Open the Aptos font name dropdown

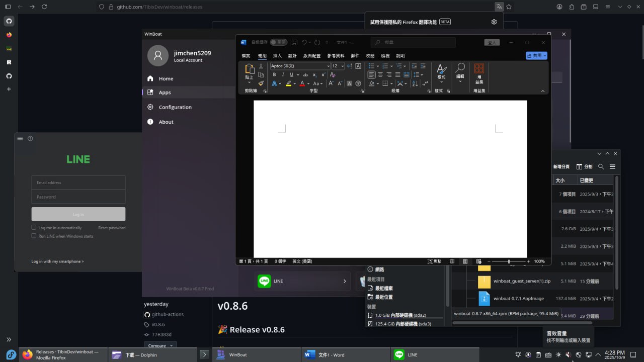point(328,66)
